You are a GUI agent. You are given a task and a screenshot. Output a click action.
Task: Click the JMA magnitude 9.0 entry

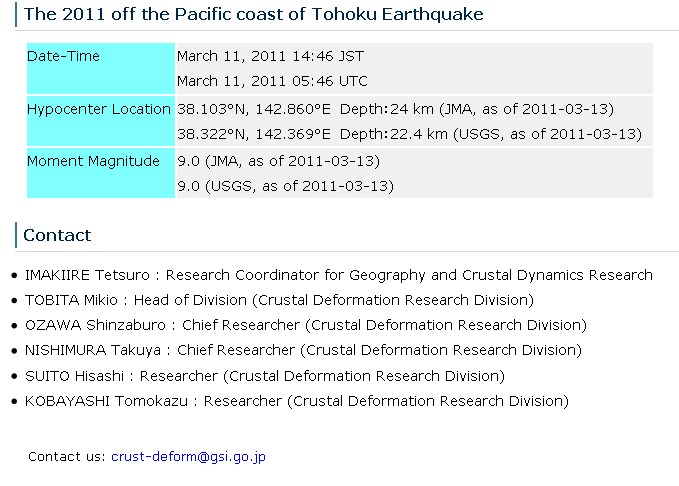[278, 161]
